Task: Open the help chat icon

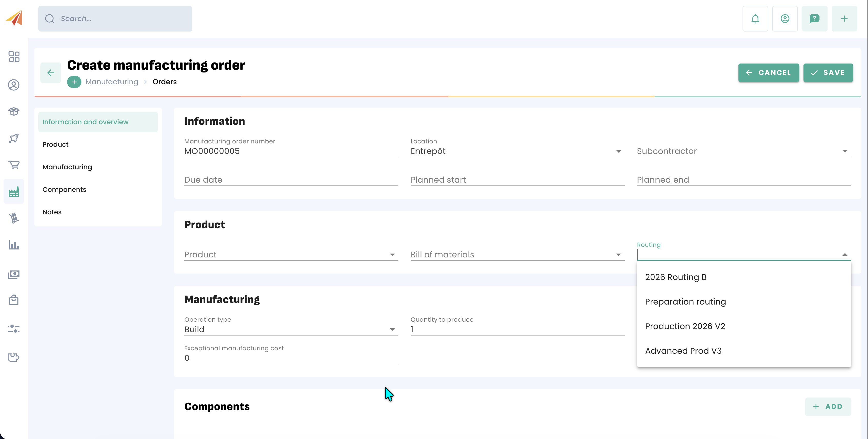Action: (x=814, y=18)
